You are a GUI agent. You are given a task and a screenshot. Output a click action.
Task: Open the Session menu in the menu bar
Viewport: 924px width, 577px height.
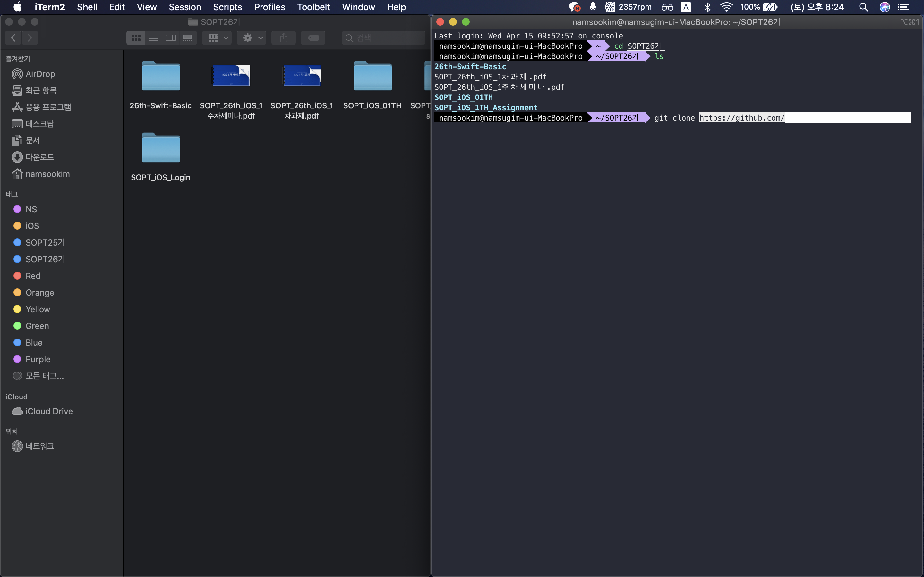pos(185,7)
